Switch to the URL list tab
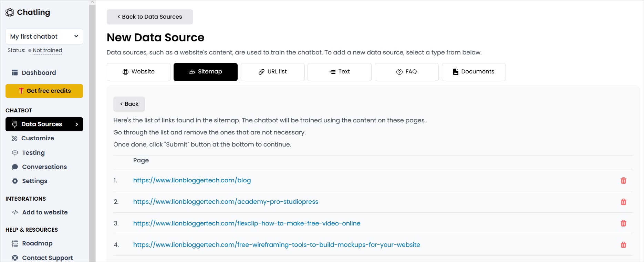This screenshot has width=644, height=262. [272, 72]
